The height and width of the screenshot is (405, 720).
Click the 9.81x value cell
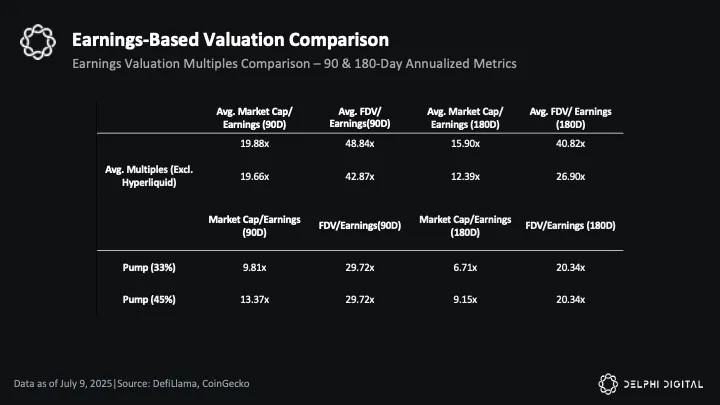[254, 267]
